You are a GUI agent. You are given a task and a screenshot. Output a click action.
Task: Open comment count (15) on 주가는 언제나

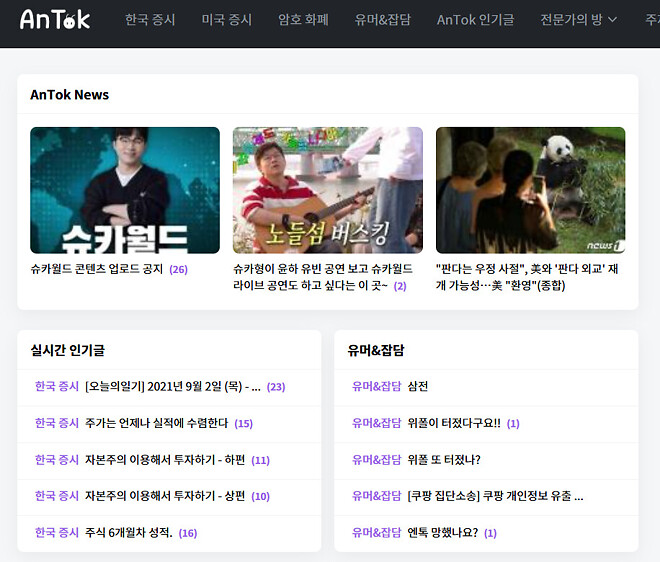click(244, 423)
